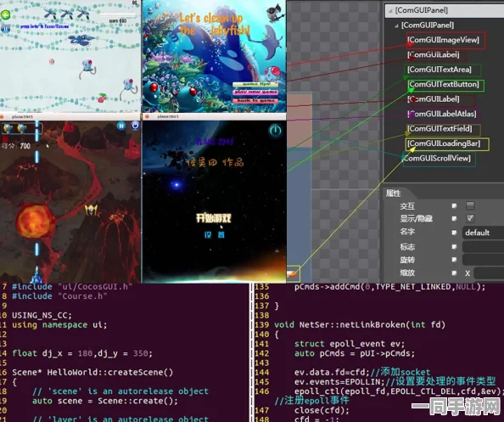Click code line 'USING_NS_CC;'
This screenshot has height=422, width=504.
point(42,315)
